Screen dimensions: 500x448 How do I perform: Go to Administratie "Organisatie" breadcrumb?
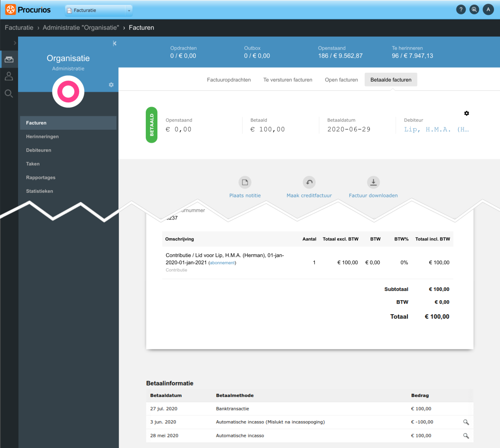(x=81, y=28)
